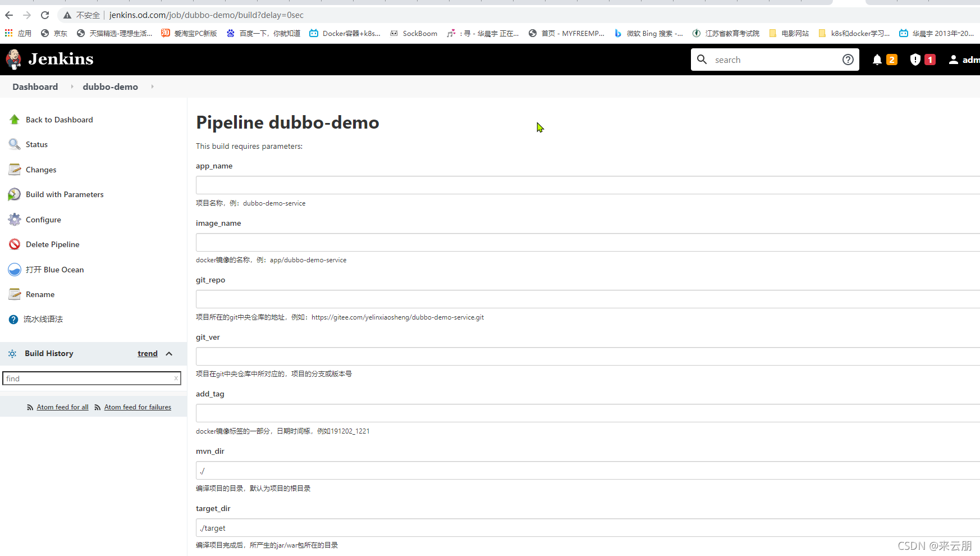Open the security warnings shield icon
The width and height of the screenshot is (980, 556).
(x=915, y=60)
